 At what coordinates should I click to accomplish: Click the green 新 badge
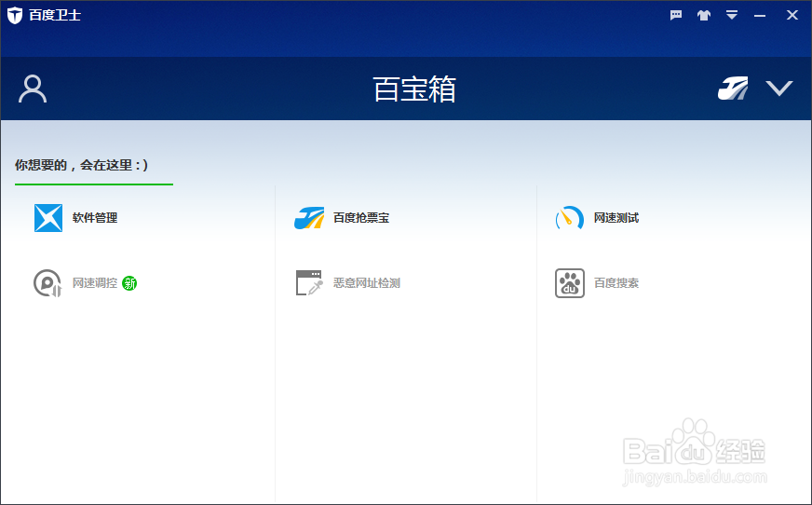click(x=129, y=283)
